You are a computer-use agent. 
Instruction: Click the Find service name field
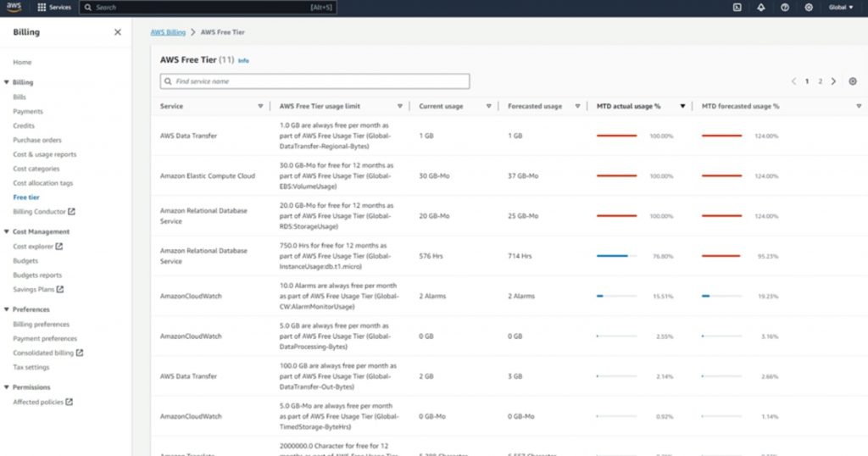click(x=315, y=81)
